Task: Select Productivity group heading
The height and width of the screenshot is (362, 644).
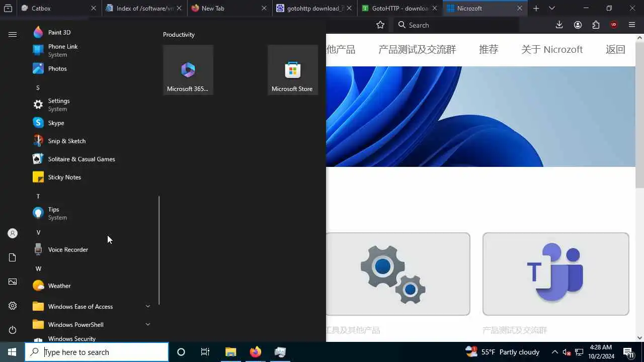Action: tap(179, 34)
